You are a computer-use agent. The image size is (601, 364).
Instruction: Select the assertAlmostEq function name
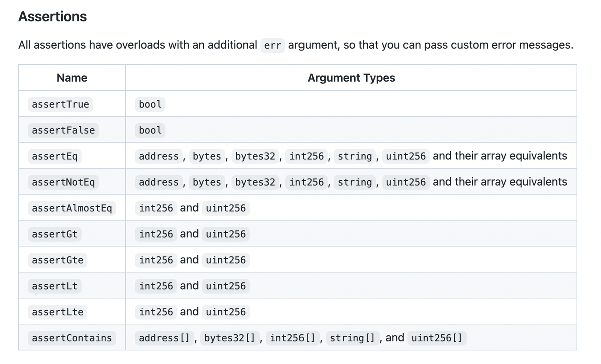point(72,208)
